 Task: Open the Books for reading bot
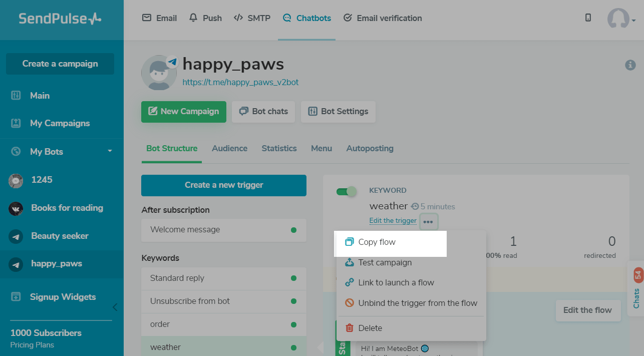tap(62, 208)
